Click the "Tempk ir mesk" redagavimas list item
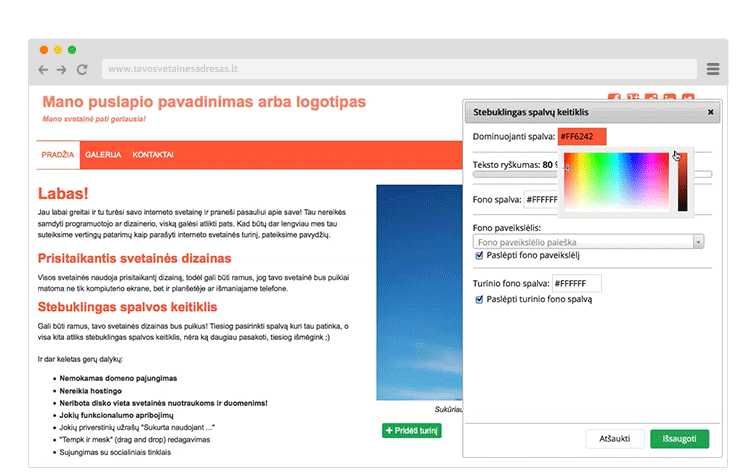 tap(135, 439)
